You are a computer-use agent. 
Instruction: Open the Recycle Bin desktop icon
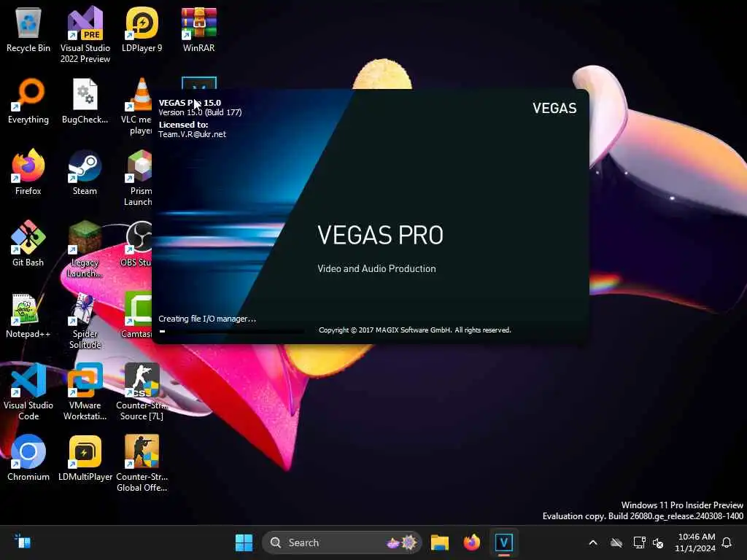pos(28,29)
